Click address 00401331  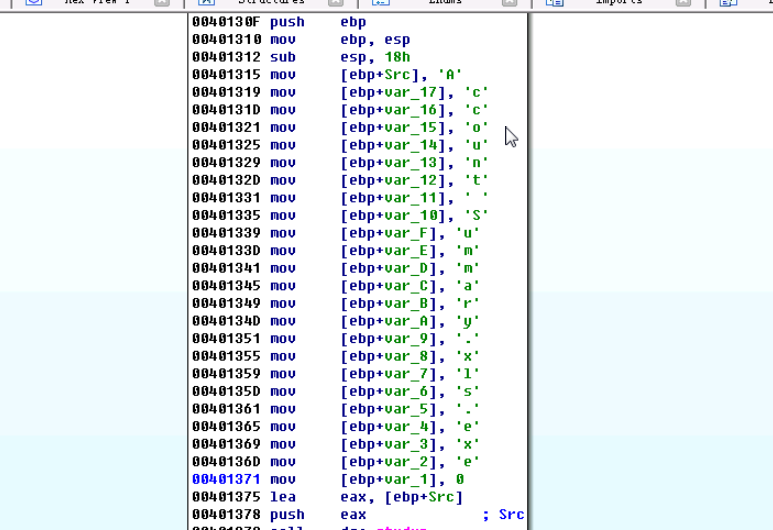pyautogui.click(x=226, y=198)
